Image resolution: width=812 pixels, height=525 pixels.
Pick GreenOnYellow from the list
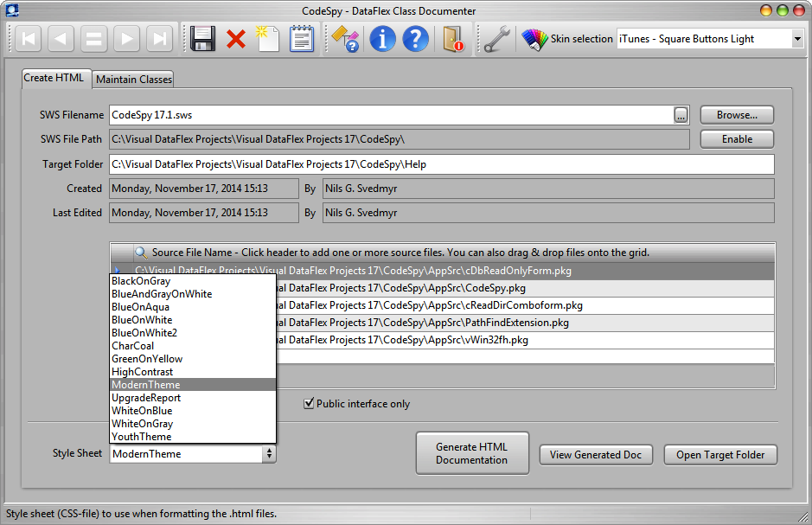pos(193,359)
